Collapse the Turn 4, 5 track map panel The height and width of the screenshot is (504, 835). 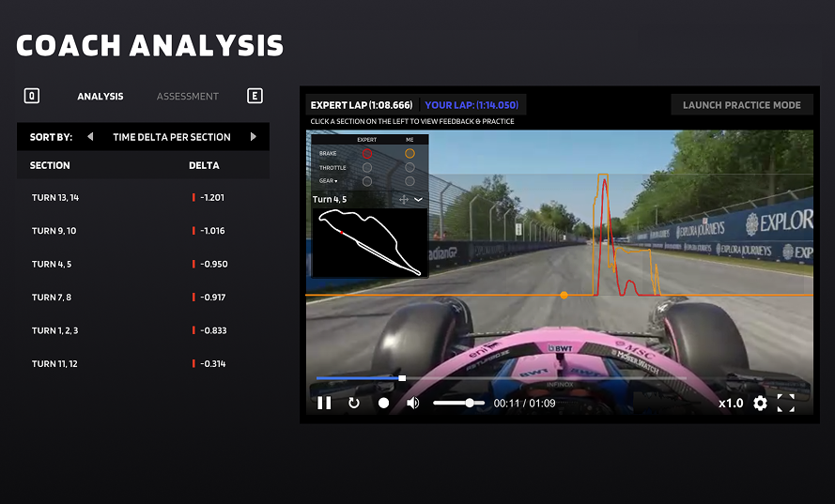coord(418,199)
